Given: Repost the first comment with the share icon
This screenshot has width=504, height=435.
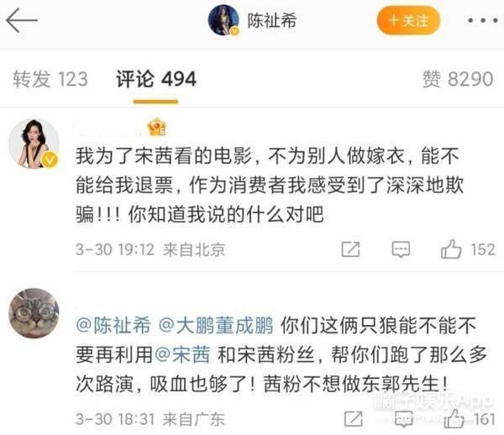Looking at the screenshot, I should pyautogui.click(x=350, y=249).
